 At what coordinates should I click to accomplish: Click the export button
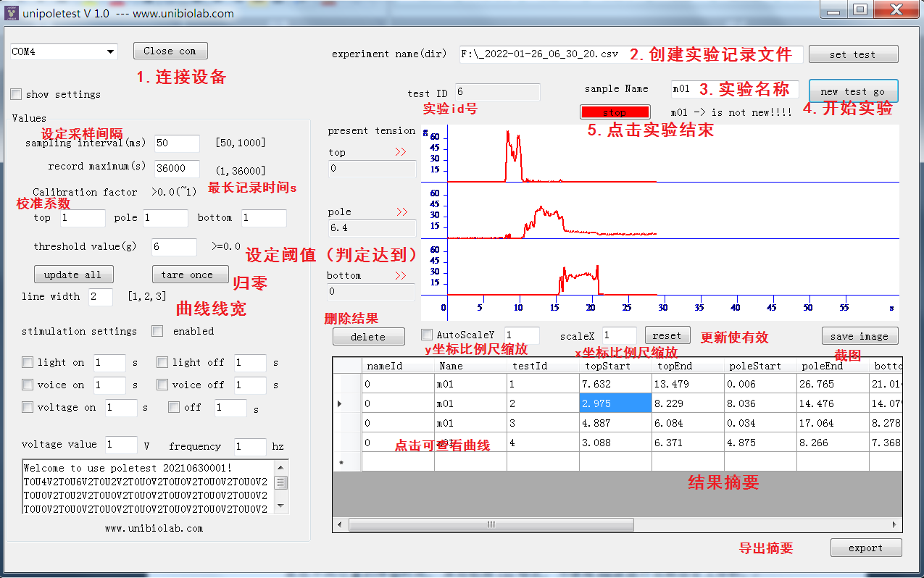866,548
